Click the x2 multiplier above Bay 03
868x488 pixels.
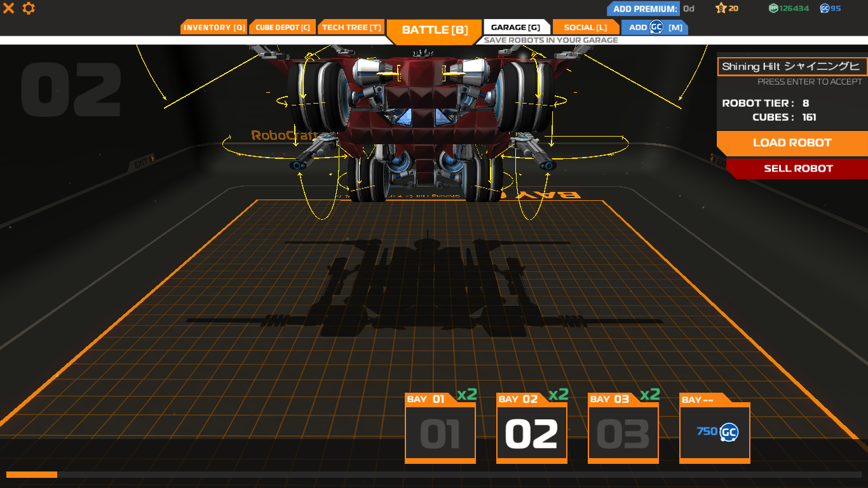point(650,394)
